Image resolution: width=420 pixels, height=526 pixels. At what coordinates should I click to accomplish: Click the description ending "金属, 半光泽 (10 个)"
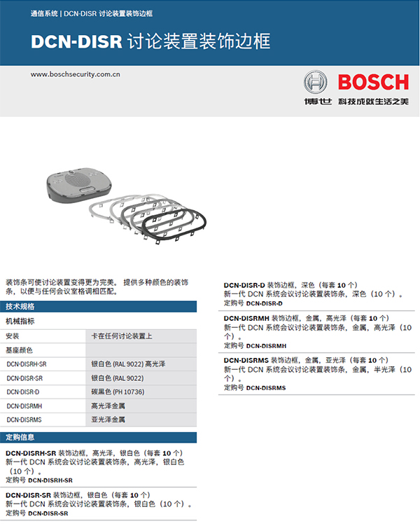tap(317, 374)
